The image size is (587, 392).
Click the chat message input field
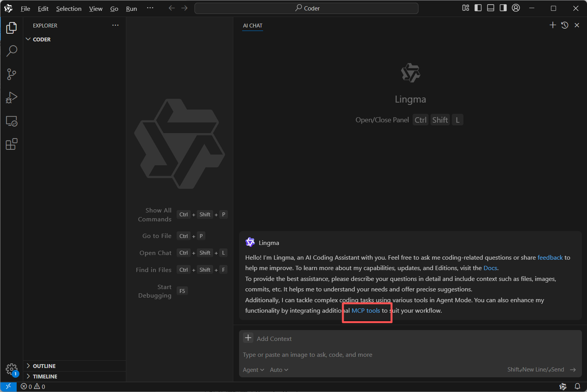pos(410,355)
